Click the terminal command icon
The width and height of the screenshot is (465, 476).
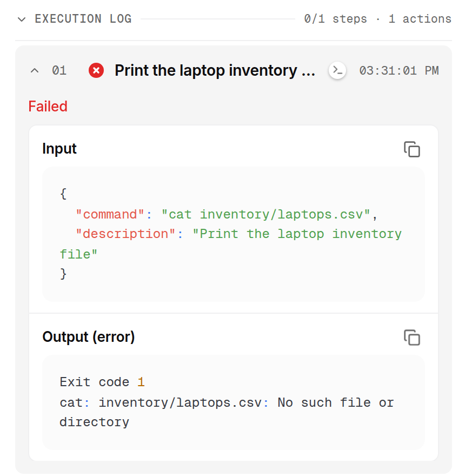(337, 70)
